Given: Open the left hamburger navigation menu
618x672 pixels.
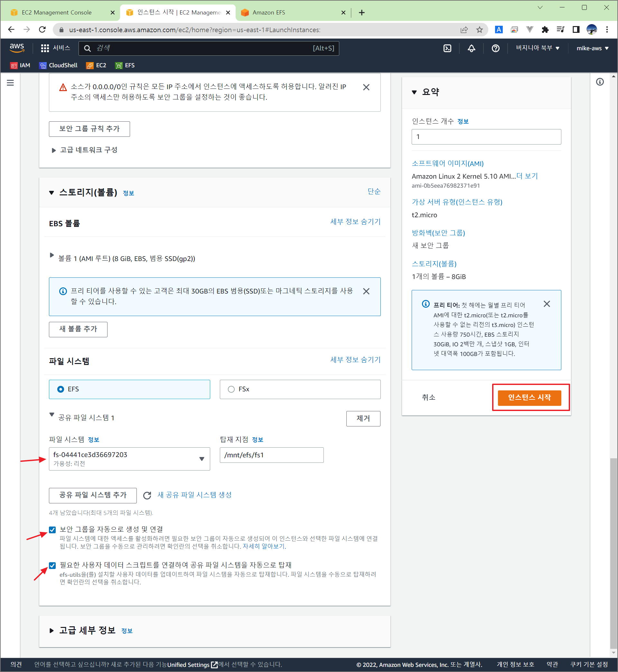Looking at the screenshot, I should point(10,83).
